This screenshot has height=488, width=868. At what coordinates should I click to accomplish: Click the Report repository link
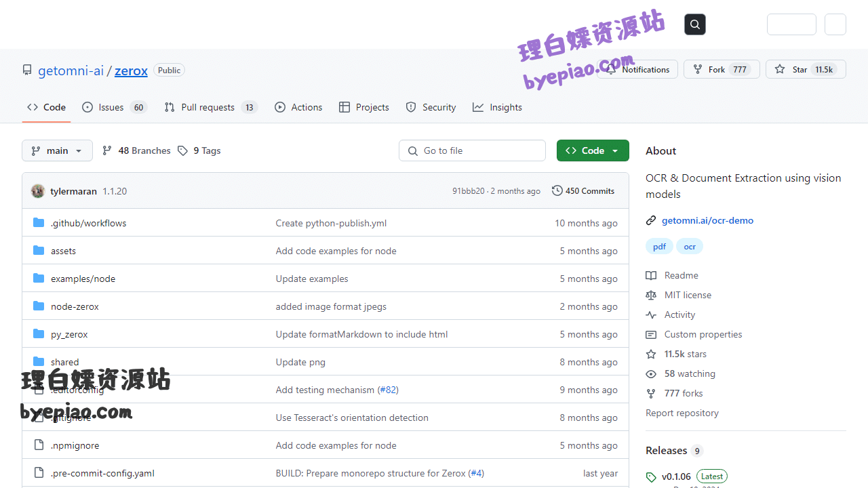click(682, 413)
